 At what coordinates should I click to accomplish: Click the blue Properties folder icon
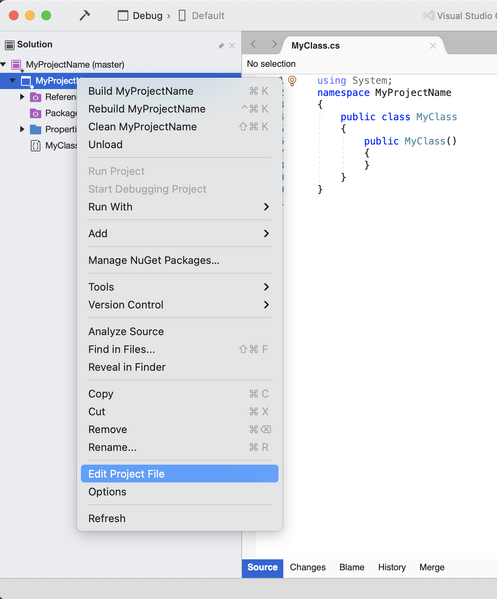pos(36,130)
